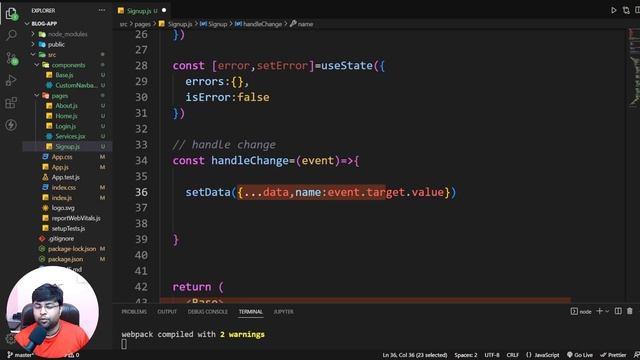Open terminal launch profile dropdown arrow

(607, 311)
